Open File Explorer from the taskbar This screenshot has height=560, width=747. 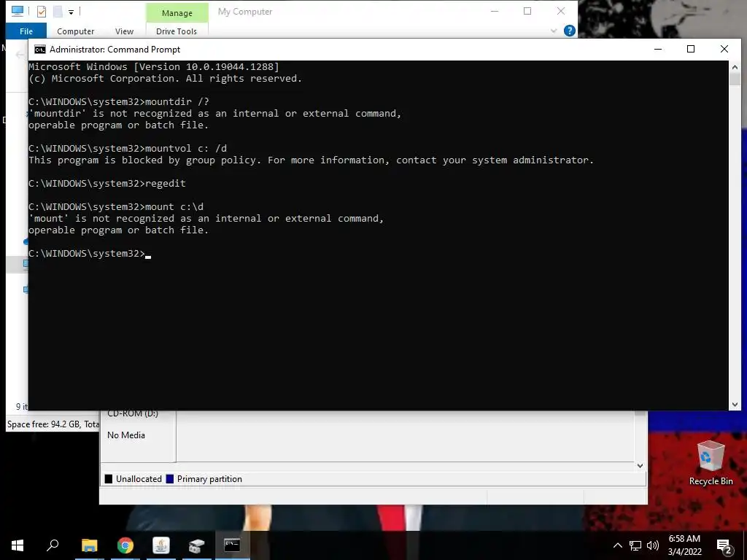(89, 545)
